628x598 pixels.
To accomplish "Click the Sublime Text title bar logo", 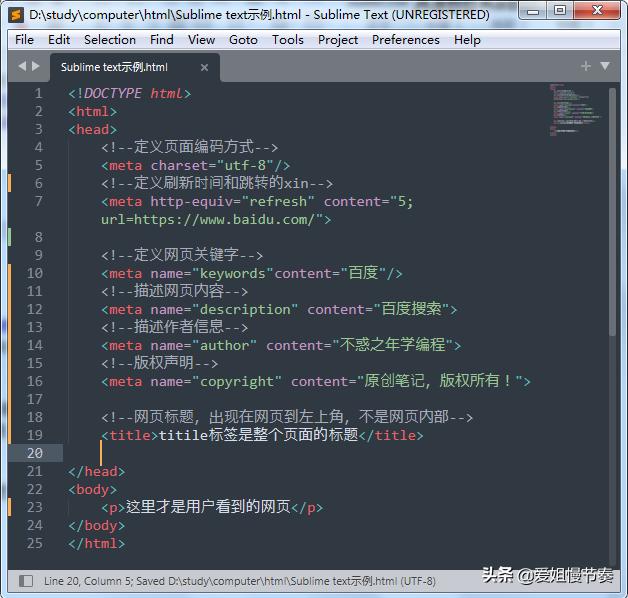I will coord(16,14).
